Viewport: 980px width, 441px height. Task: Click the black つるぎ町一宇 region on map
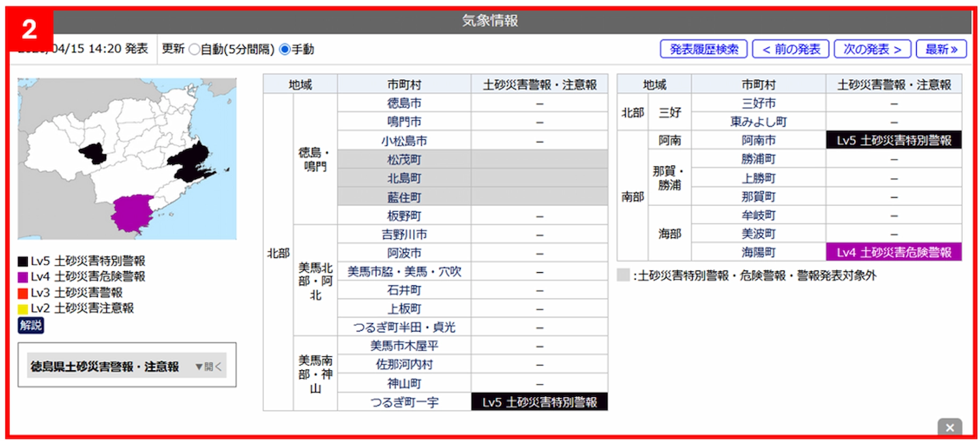[94, 153]
